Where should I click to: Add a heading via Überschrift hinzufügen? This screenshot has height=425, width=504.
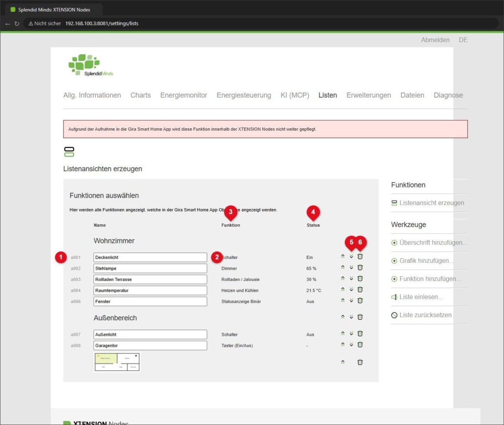pyautogui.click(x=429, y=242)
